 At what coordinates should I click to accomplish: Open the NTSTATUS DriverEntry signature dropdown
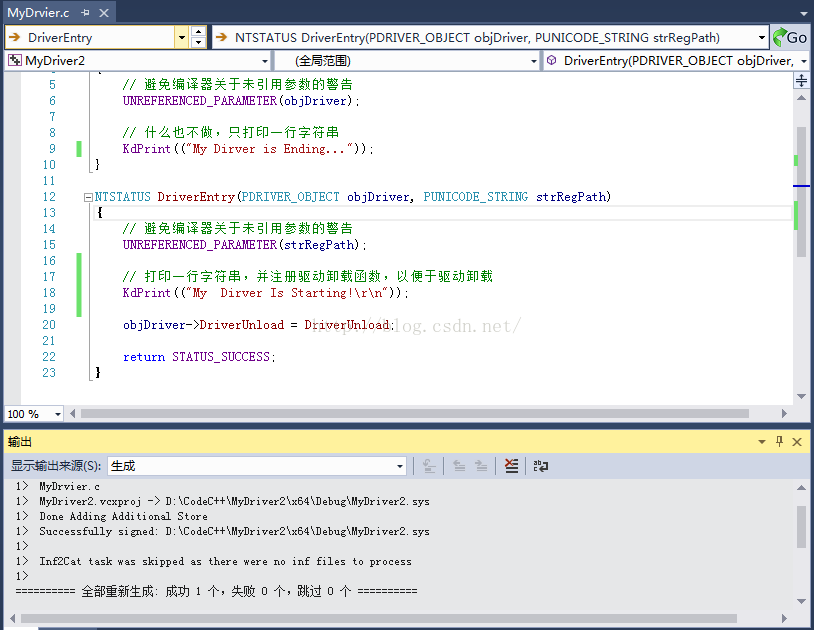(x=762, y=37)
